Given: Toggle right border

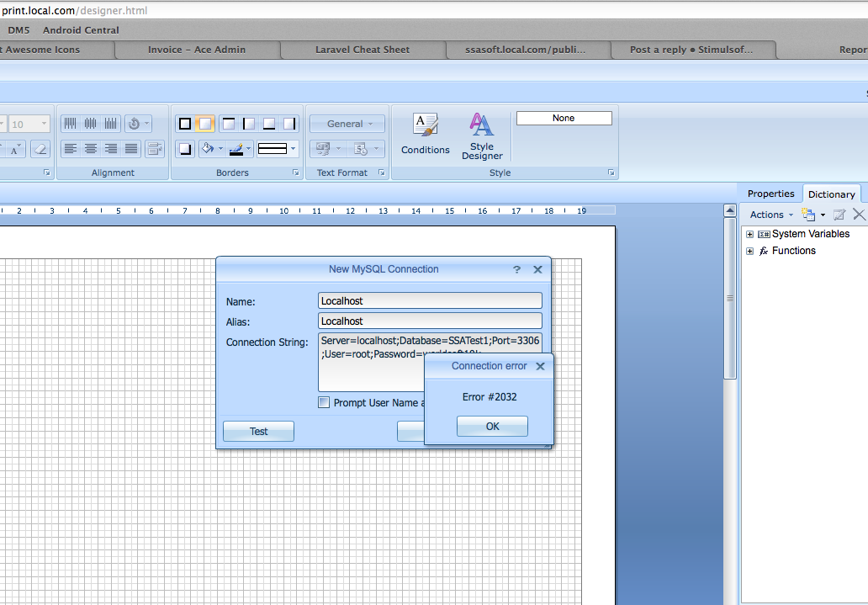Looking at the screenshot, I should pyautogui.click(x=289, y=124).
